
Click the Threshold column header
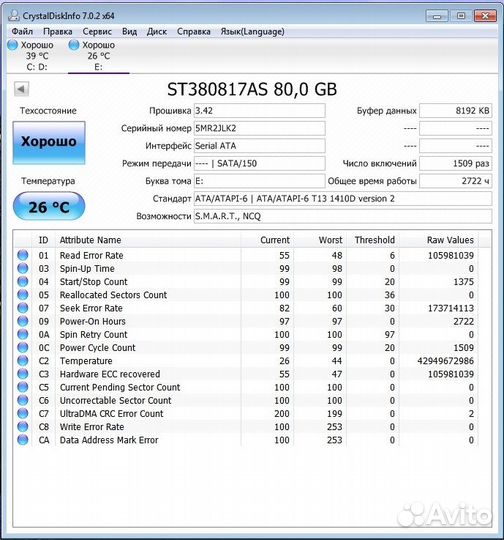(372, 240)
